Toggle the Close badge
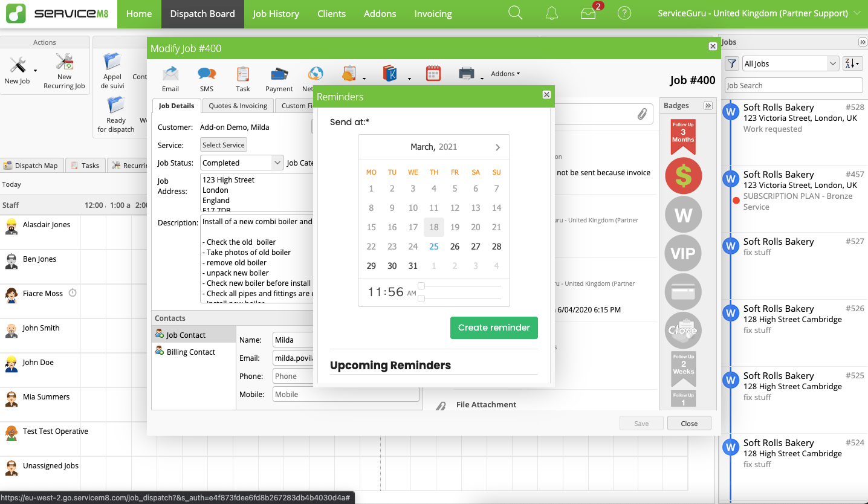Image resolution: width=868 pixels, height=504 pixels. coord(683,331)
